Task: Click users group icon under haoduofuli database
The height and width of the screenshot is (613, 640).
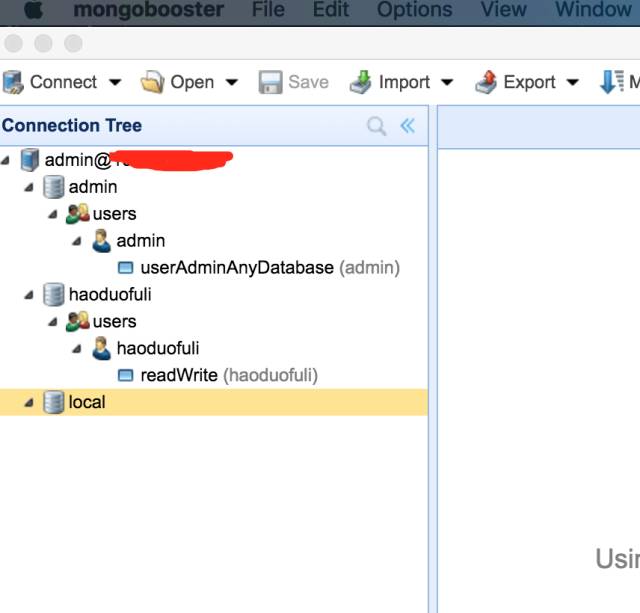Action: pyautogui.click(x=78, y=322)
